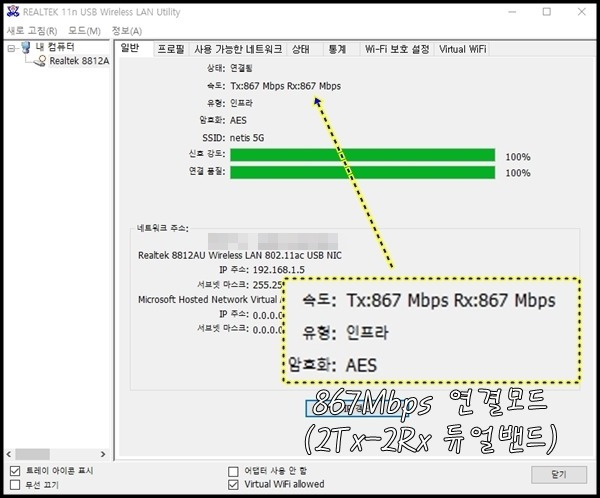Screen dimensions: 600x498
Task: Click the tree panel horizontal scrollbar thumb
Action: pos(33,454)
